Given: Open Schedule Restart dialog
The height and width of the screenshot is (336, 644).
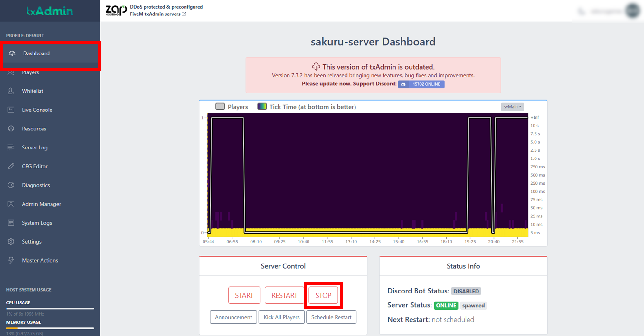Looking at the screenshot, I should (331, 317).
